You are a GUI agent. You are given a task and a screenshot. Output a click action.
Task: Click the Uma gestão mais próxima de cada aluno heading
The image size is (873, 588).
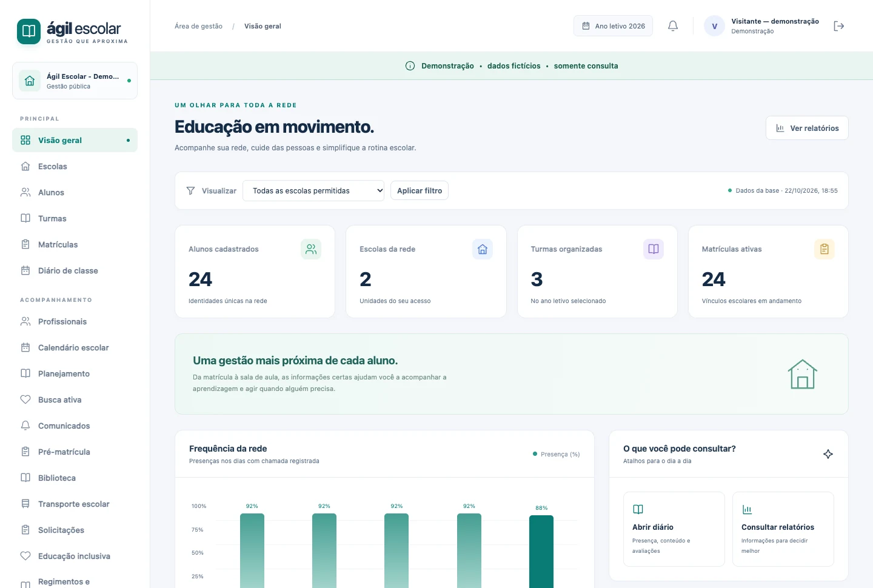pyautogui.click(x=295, y=361)
